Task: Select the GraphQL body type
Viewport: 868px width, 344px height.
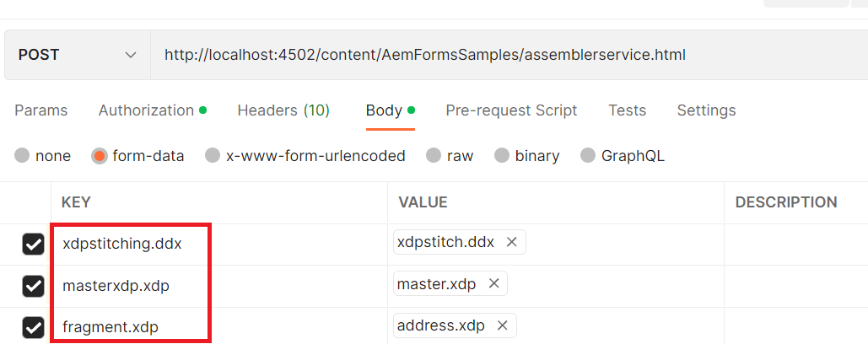Action: coord(588,156)
